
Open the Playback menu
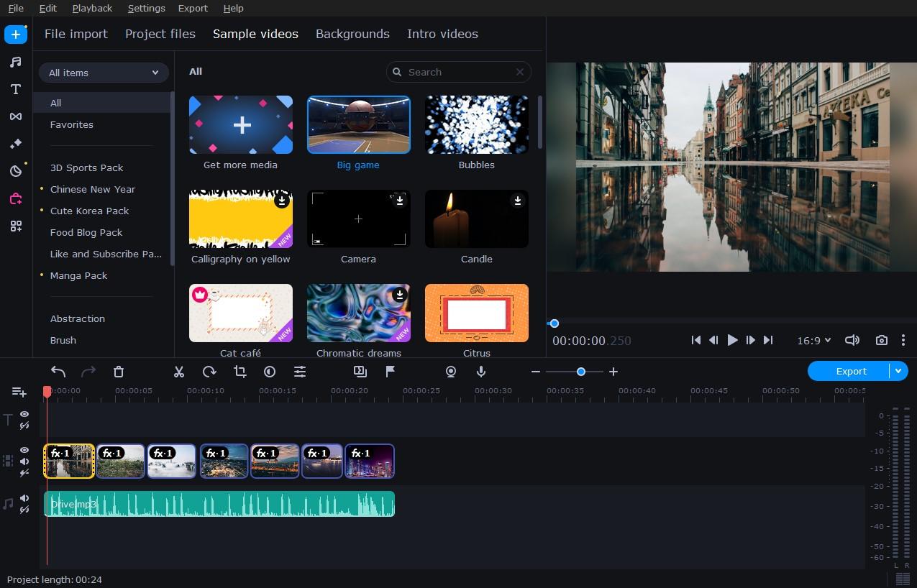point(92,8)
